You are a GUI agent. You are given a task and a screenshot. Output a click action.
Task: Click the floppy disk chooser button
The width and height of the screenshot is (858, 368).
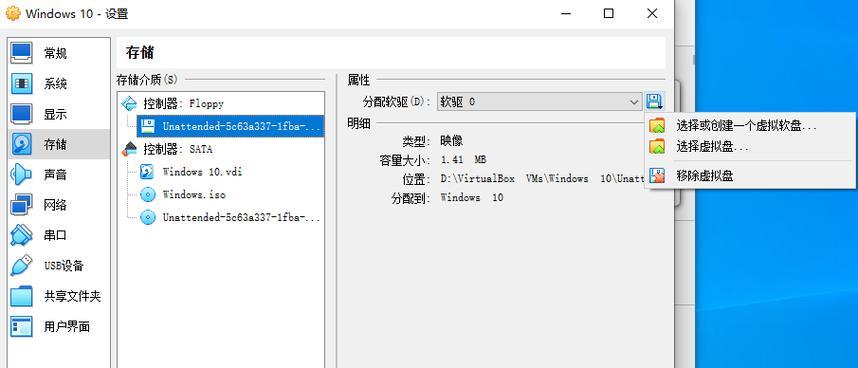coord(654,102)
